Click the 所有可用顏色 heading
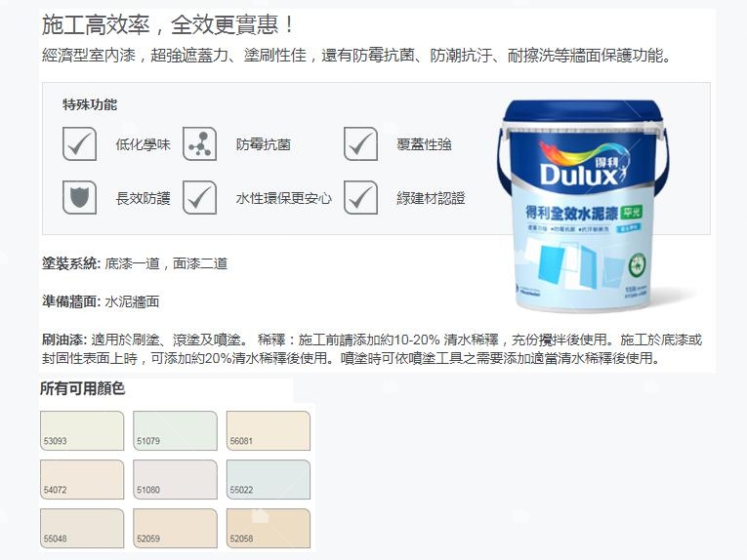 pos(82,388)
